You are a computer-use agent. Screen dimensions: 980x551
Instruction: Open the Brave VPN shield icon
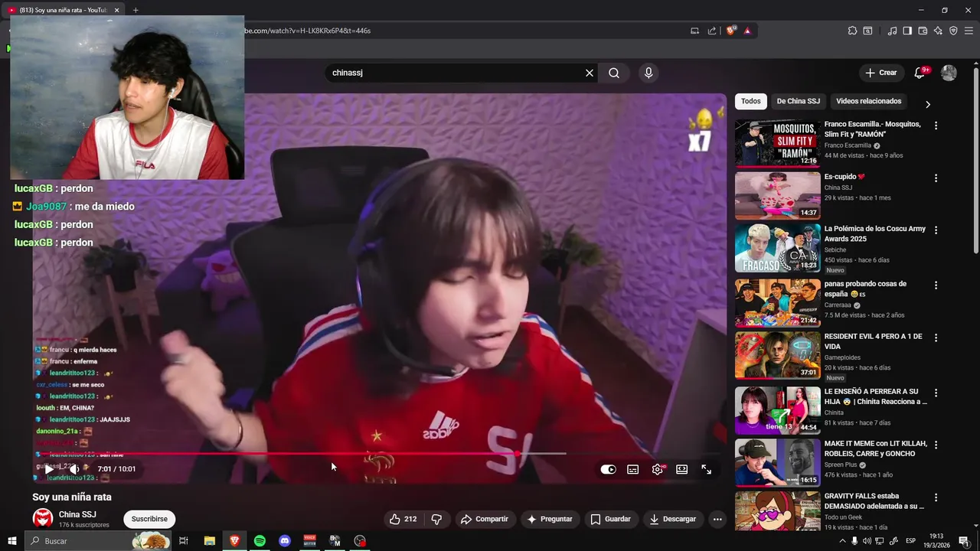click(x=953, y=31)
